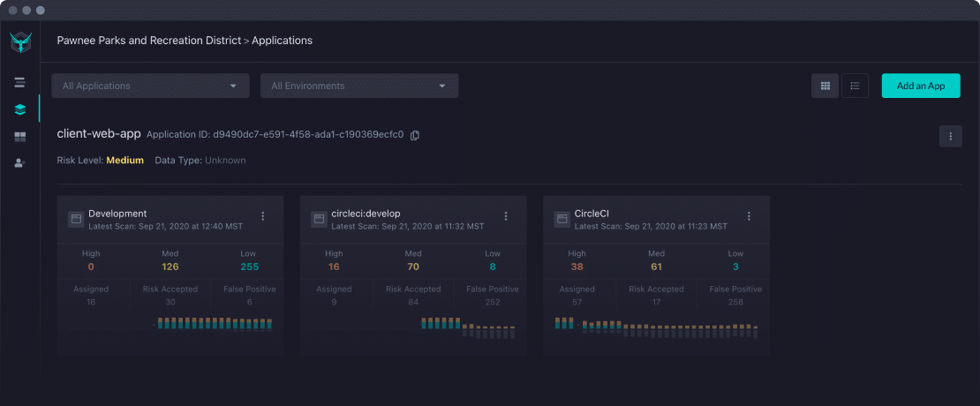
Task: Click Low count 255 in Development
Action: 249,267
